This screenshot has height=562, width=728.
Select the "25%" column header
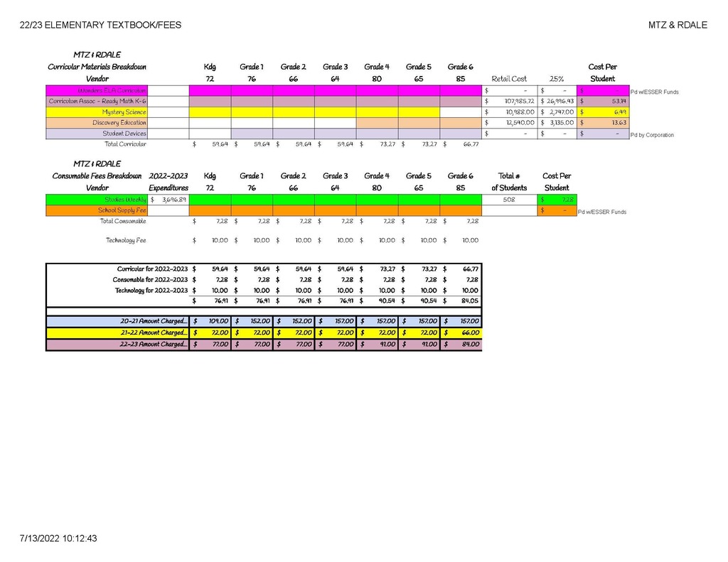(x=557, y=79)
